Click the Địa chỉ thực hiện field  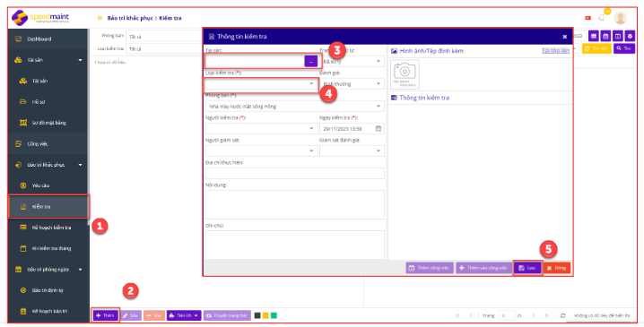point(294,173)
